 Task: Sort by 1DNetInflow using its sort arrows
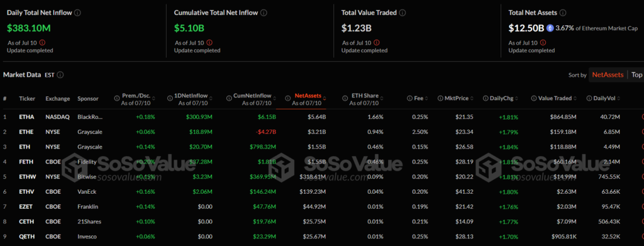coord(211,99)
